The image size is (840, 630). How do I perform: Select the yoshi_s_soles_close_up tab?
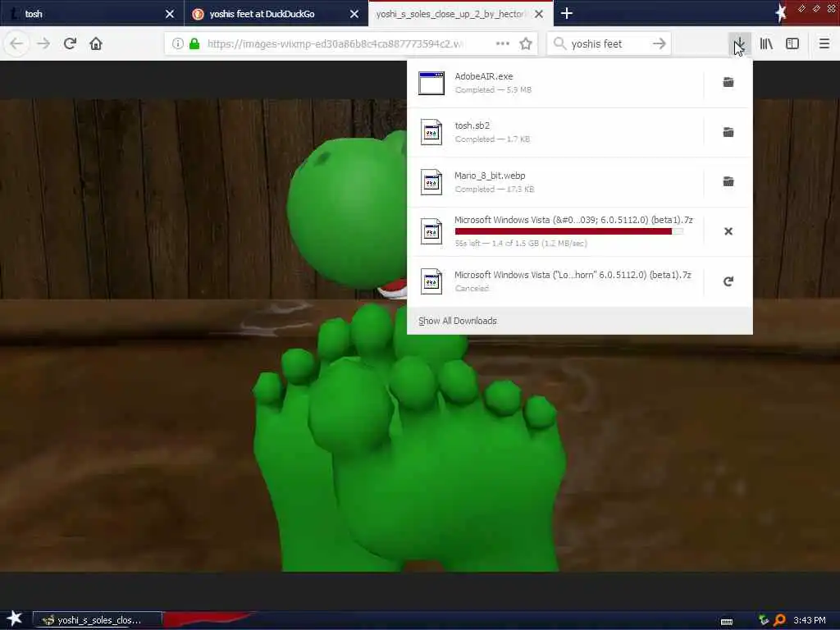tap(461, 13)
